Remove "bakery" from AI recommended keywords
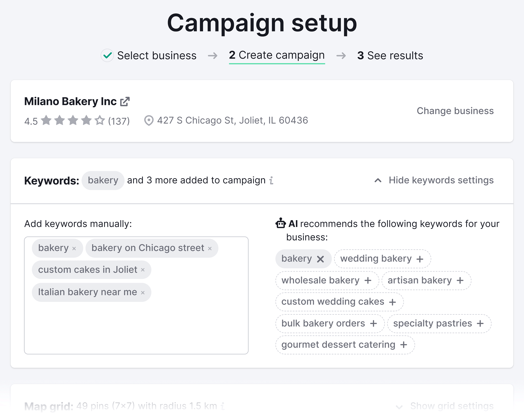This screenshot has height=420, width=524. click(x=321, y=259)
